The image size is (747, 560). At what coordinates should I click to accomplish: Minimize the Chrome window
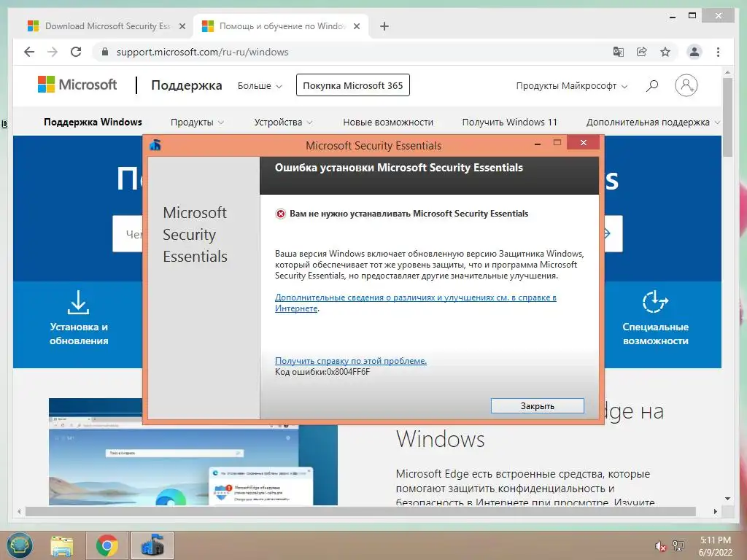point(672,17)
